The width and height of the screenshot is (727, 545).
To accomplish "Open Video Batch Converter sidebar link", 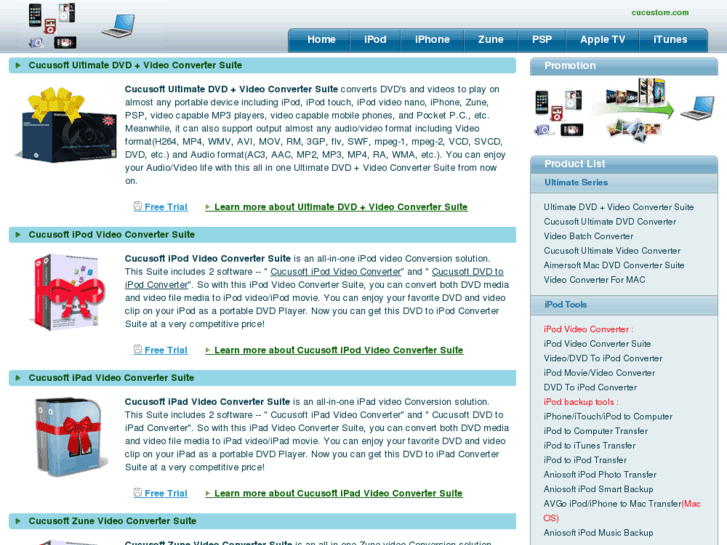I will (x=588, y=236).
